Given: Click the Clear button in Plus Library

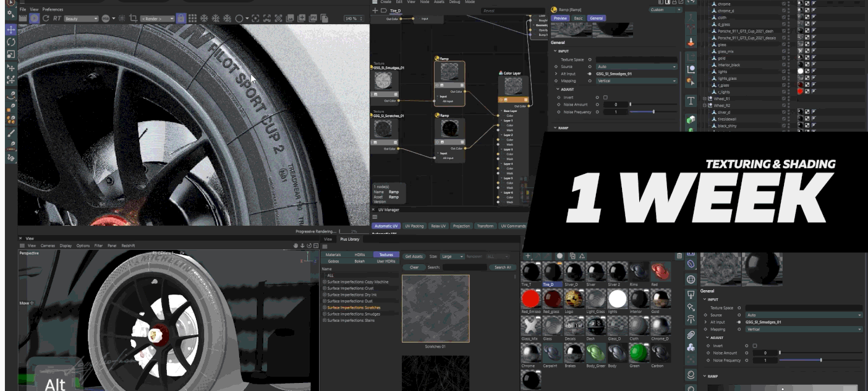Looking at the screenshot, I should click(414, 267).
